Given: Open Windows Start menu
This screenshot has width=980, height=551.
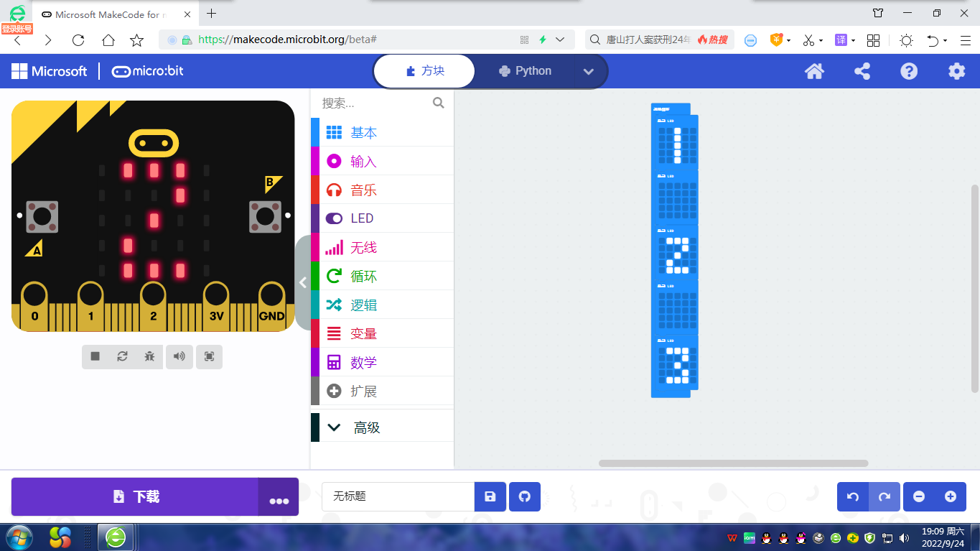Looking at the screenshot, I should point(19,537).
